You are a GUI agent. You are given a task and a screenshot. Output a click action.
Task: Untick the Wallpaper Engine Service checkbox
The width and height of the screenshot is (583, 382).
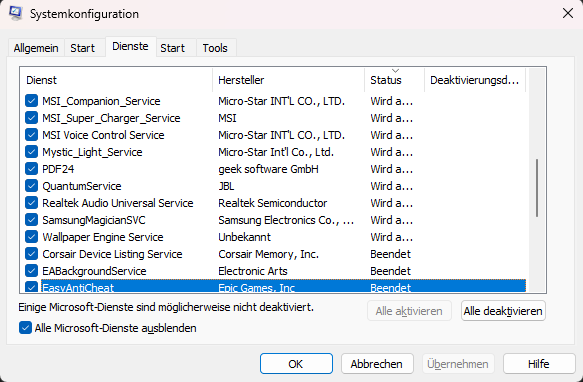(32, 237)
